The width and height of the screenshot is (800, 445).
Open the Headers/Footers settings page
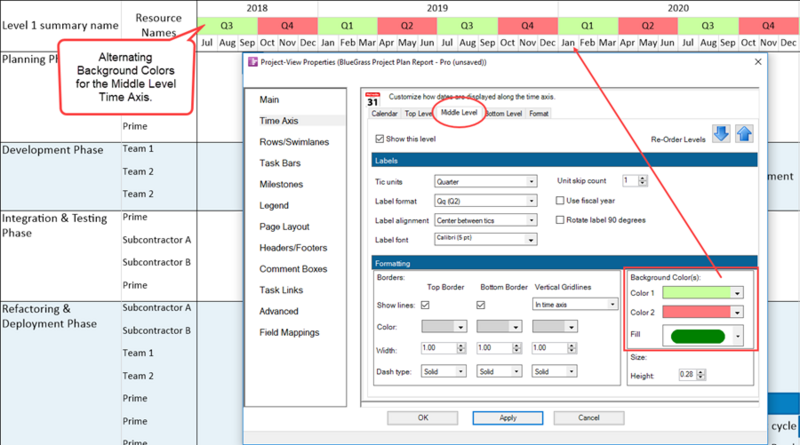[x=293, y=248]
